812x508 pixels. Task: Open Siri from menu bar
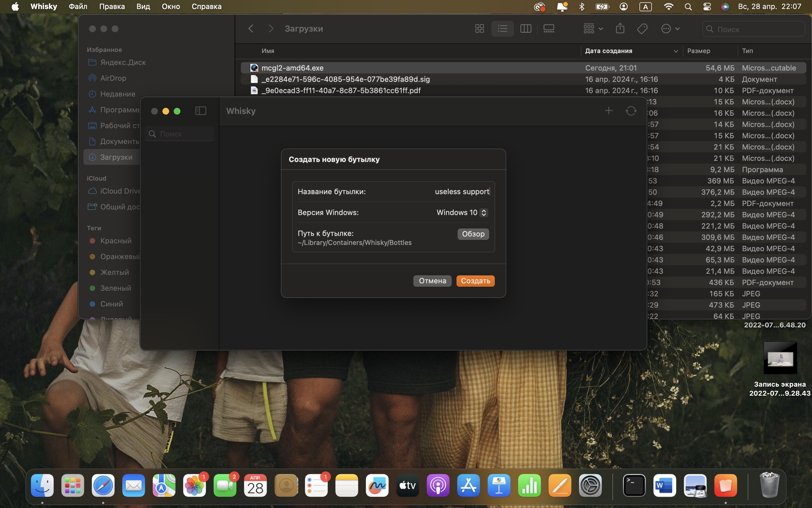(725, 7)
